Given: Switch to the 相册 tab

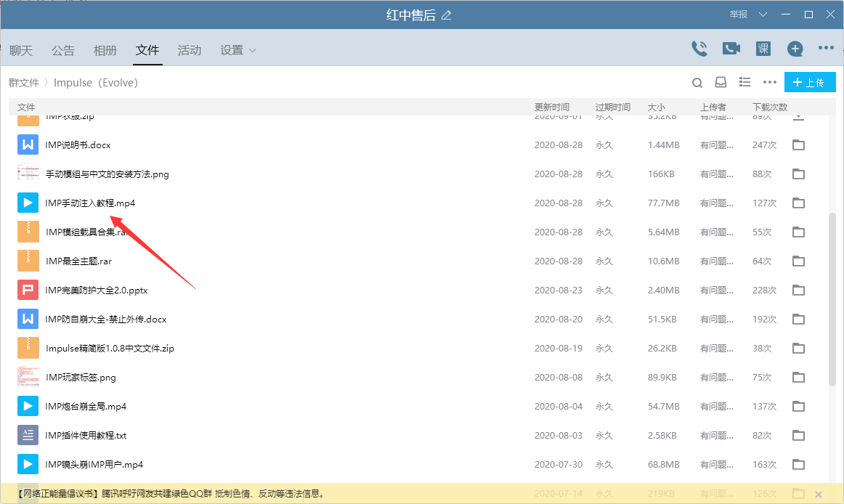Looking at the screenshot, I should point(105,50).
